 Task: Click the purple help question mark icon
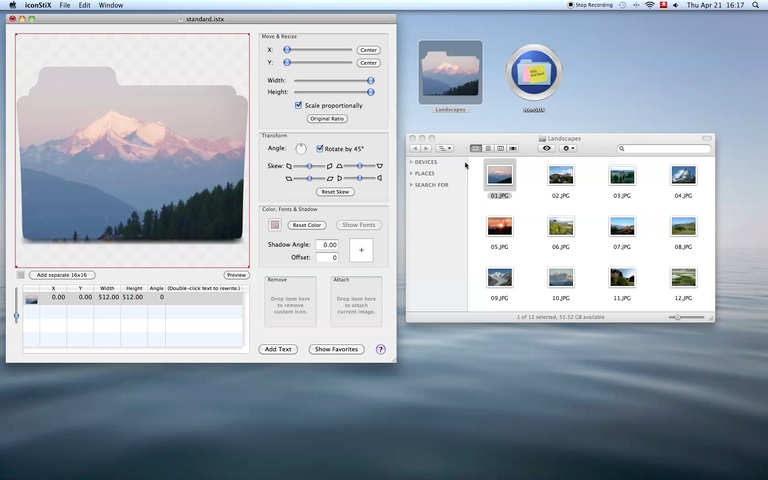click(380, 349)
